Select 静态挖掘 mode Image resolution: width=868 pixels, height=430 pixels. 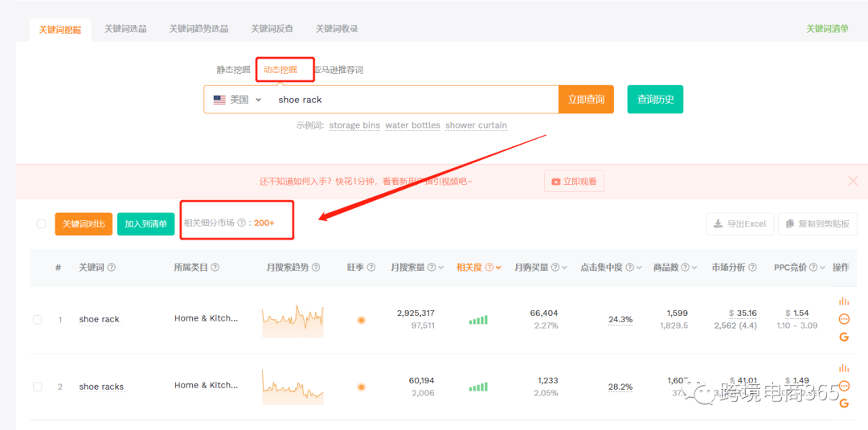(233, 70)
